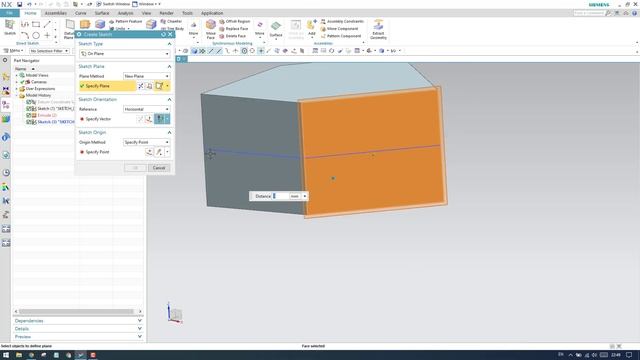Click the Save icon in title bar
Screen dimensions: 640x360
[x=19, y=4]
